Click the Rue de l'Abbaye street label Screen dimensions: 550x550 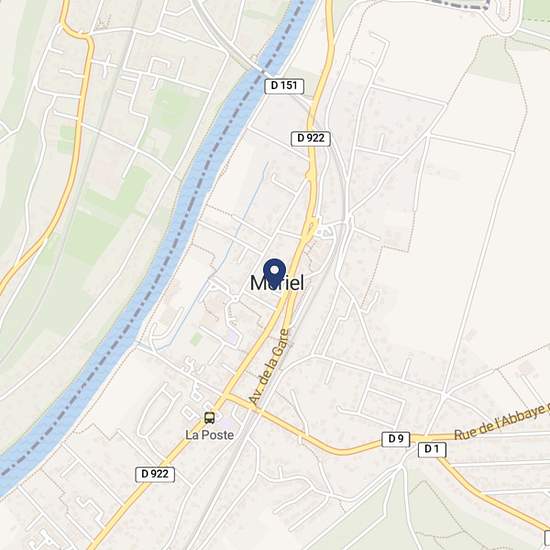(501, 422)
